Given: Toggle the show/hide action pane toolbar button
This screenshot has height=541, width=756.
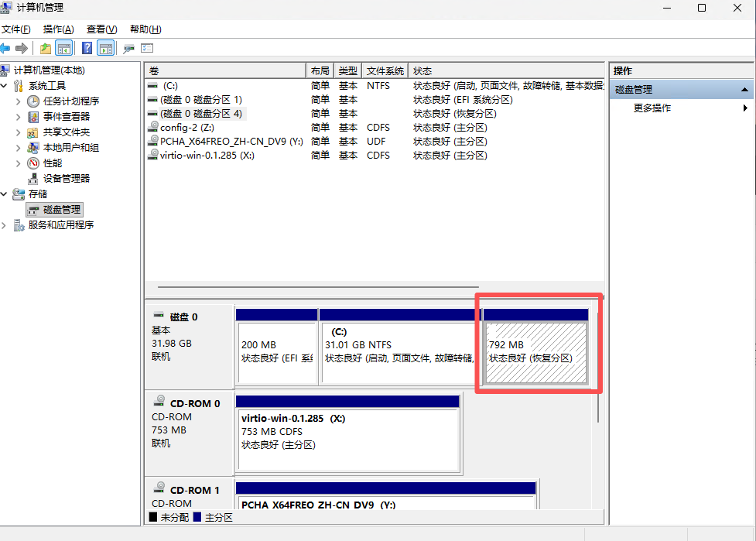Looking at the screenshot, I should pos(105,48).
